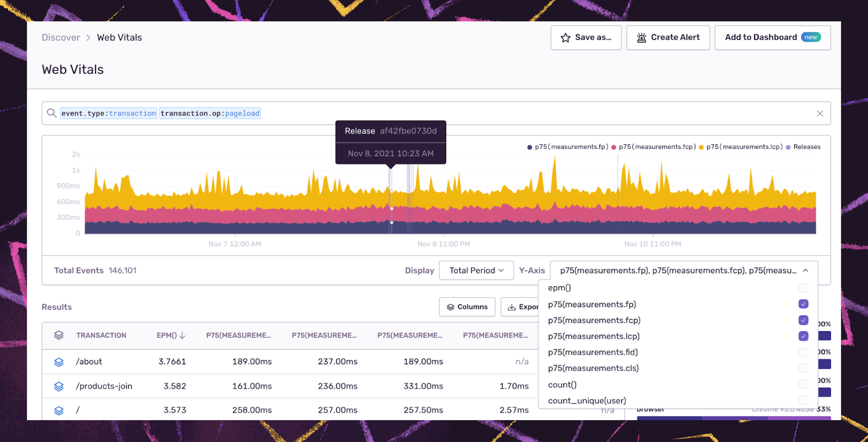Viewport: 868px width, 442px height.
Task: Click the star icon in Save as
Action: [x=566, y=38]
